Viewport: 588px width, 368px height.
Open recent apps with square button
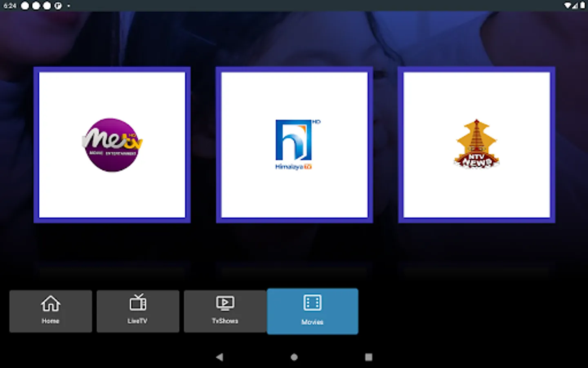pyautogui.click(x=368, y=357)
